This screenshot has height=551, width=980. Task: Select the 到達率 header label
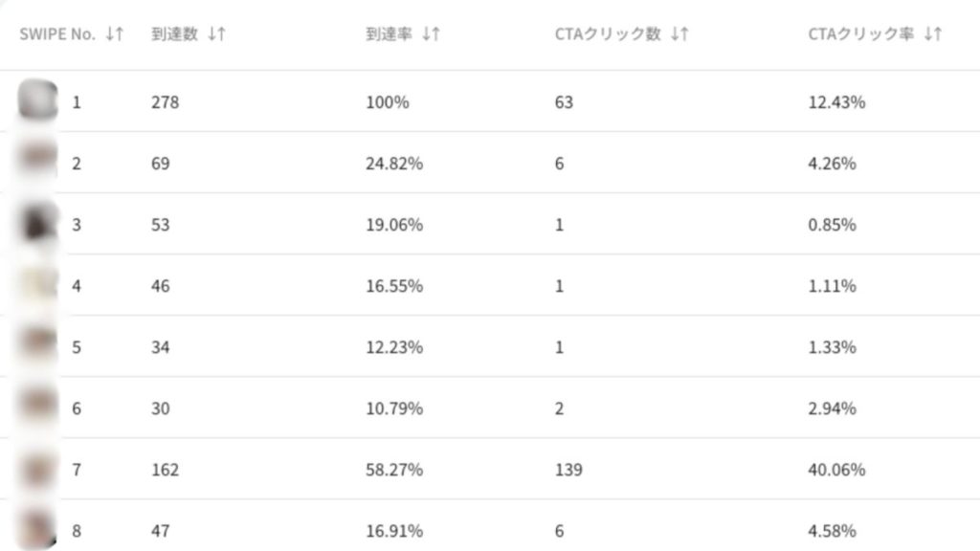tap(389, 34)
